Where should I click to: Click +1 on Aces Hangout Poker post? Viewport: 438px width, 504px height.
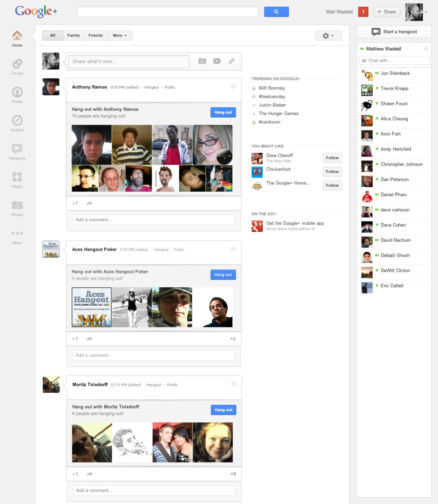coord(75,339)
